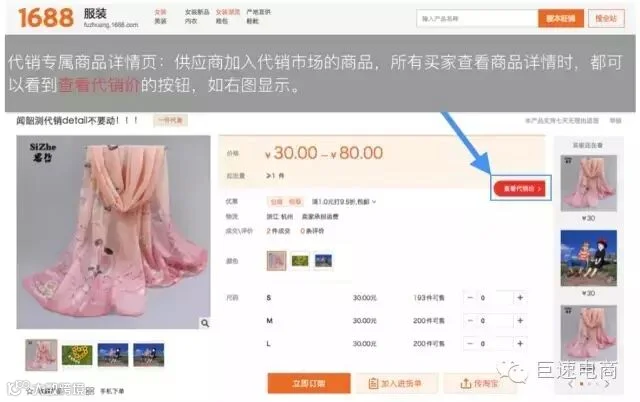The height and width of the screenshot is (402, 640).
Task: Click the size S quantity field
Action: pyautogui.click(x=495, y=298)
